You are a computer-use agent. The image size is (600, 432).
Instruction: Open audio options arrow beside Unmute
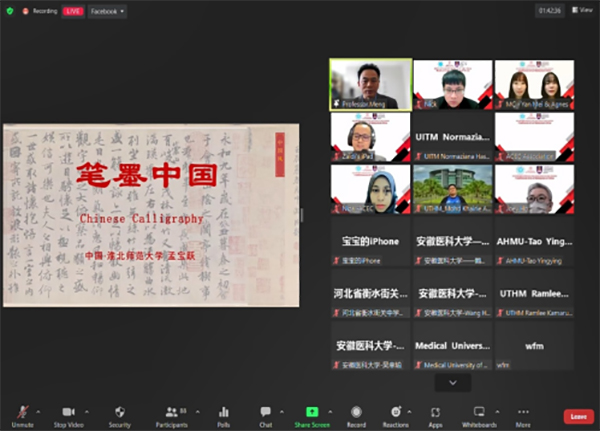coord(38,412)
